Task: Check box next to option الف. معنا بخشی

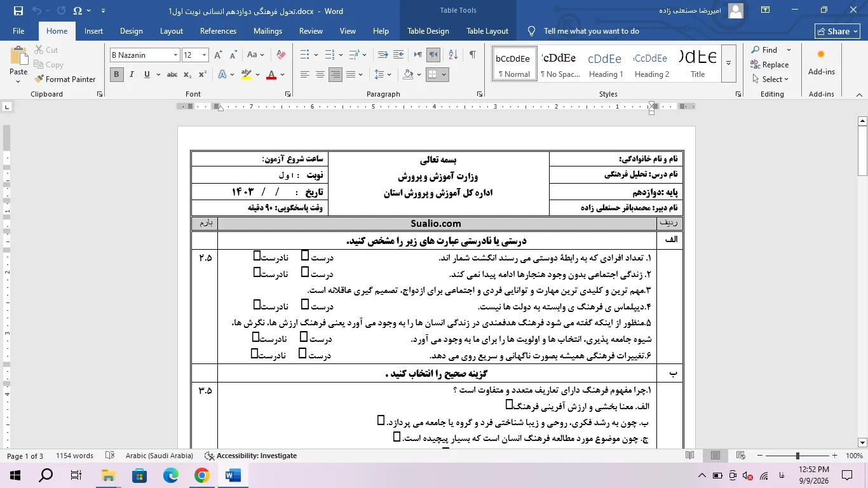Action: (509, 404)
